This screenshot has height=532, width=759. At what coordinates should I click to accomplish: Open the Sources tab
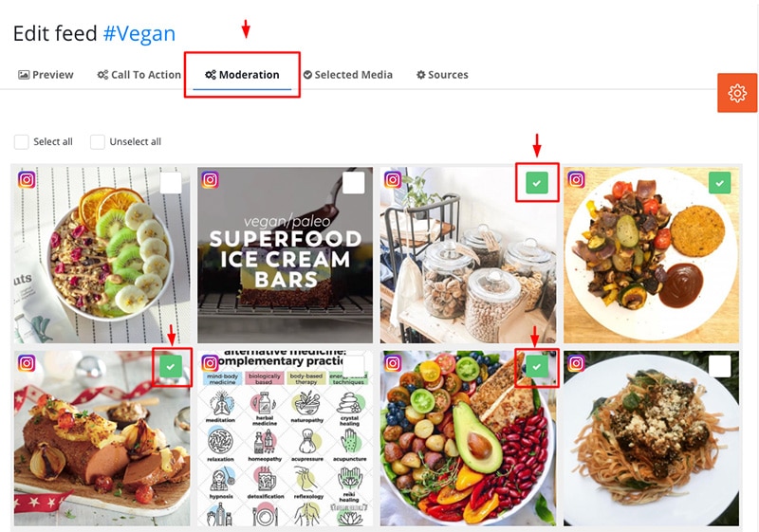[x=442, y=75]
